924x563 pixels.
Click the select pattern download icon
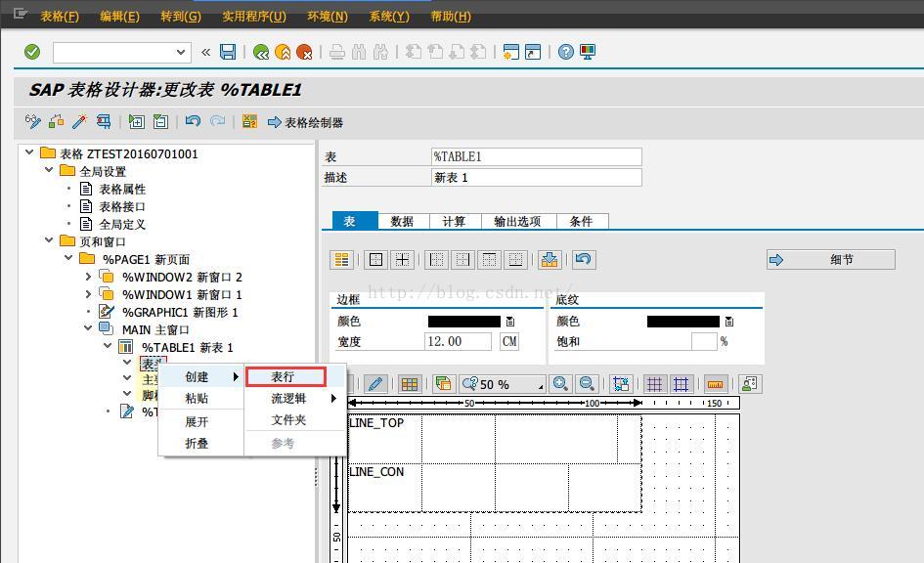click(x=550, y=260)
